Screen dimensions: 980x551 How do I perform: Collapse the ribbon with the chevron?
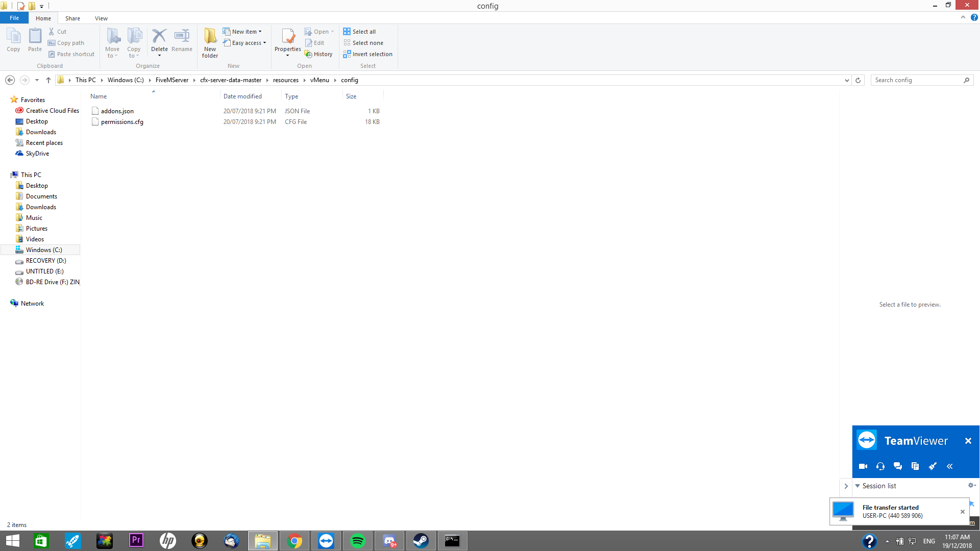(x=963, y=17)
